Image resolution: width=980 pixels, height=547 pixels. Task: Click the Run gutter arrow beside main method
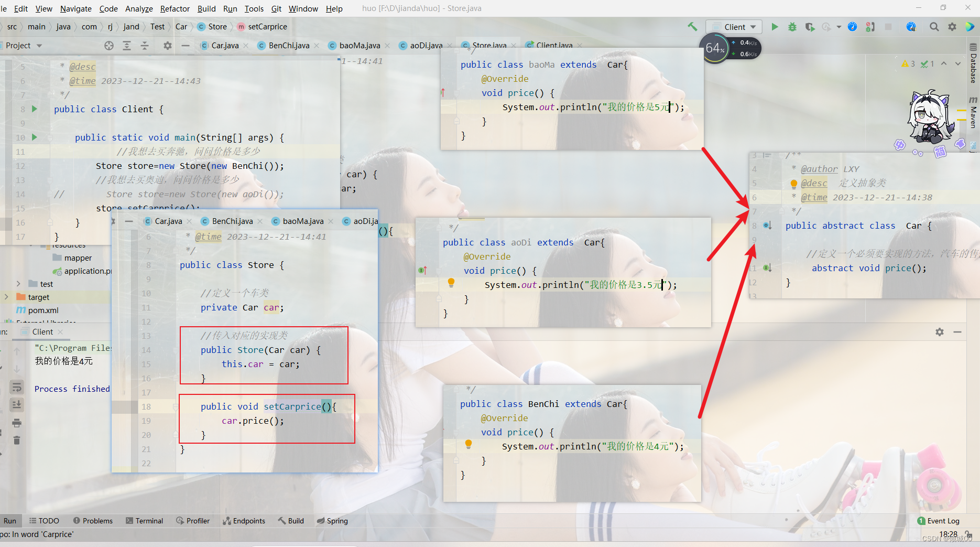35,137
